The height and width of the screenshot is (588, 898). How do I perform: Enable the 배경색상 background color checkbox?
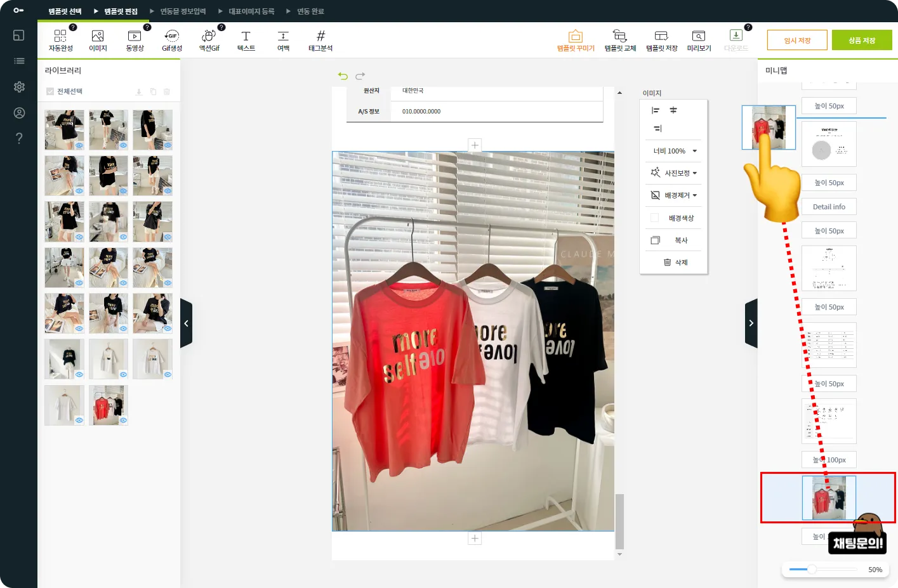point(654,218)
